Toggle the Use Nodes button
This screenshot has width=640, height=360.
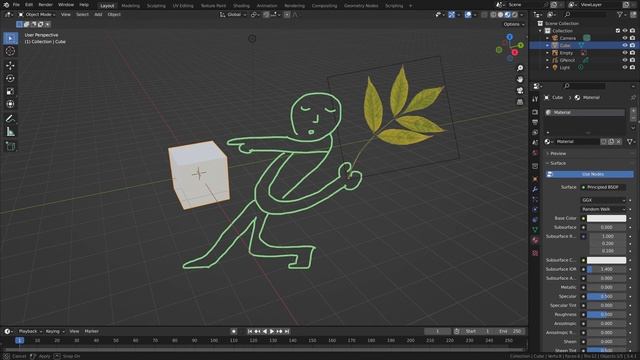(x=590, y=174)
